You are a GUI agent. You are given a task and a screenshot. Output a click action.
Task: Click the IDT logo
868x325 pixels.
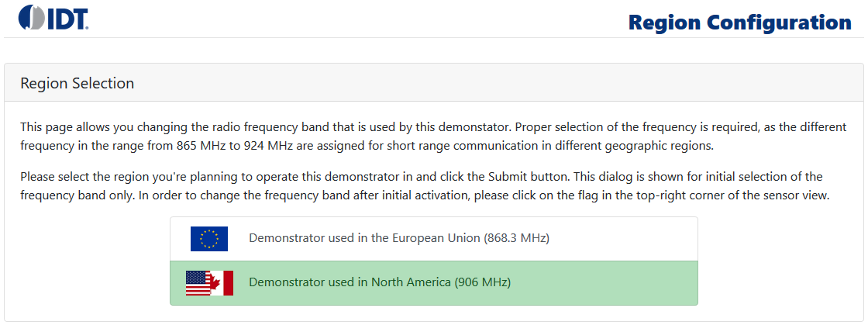coord(53,17)
